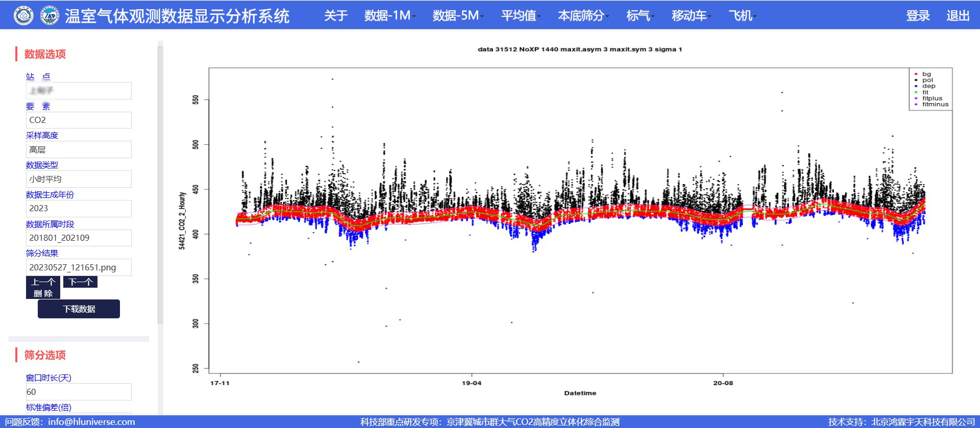The image size is (980, 428).
Task: Click the 采样高度 field showing 高层
Action: tap(79, 150)
